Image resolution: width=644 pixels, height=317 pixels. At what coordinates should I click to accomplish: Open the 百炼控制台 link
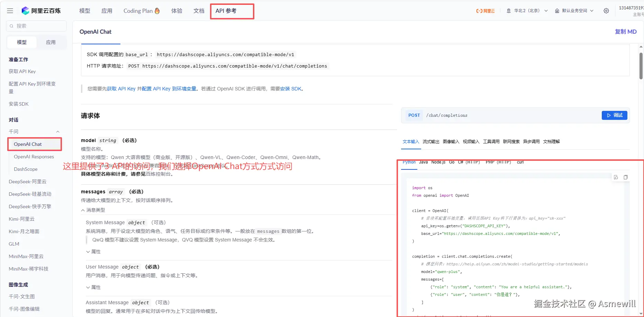coord(158,174)
